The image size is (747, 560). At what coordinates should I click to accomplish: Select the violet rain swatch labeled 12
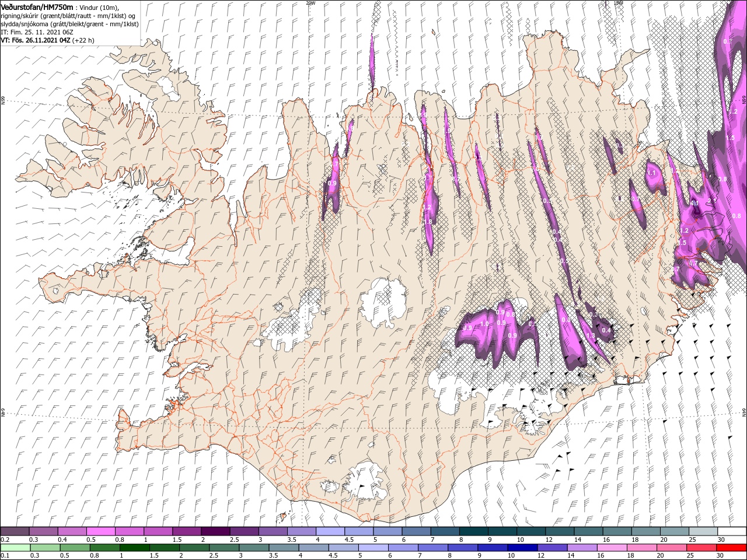pos(553,548)
